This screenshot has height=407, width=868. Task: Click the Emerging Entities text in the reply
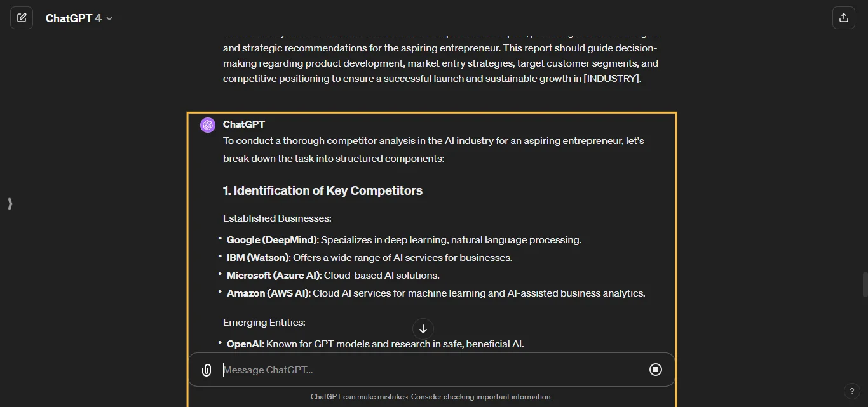pyautogui.click(x=264, y=323)
